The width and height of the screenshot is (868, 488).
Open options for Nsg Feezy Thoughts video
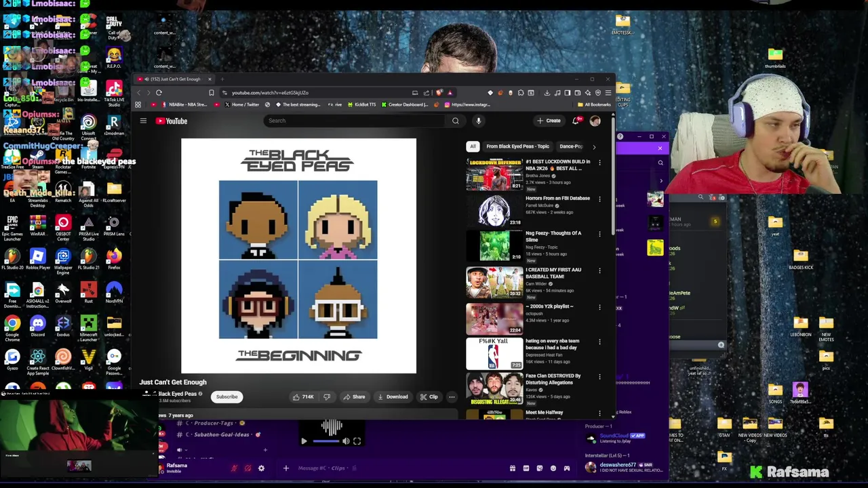tap(599, 234)
